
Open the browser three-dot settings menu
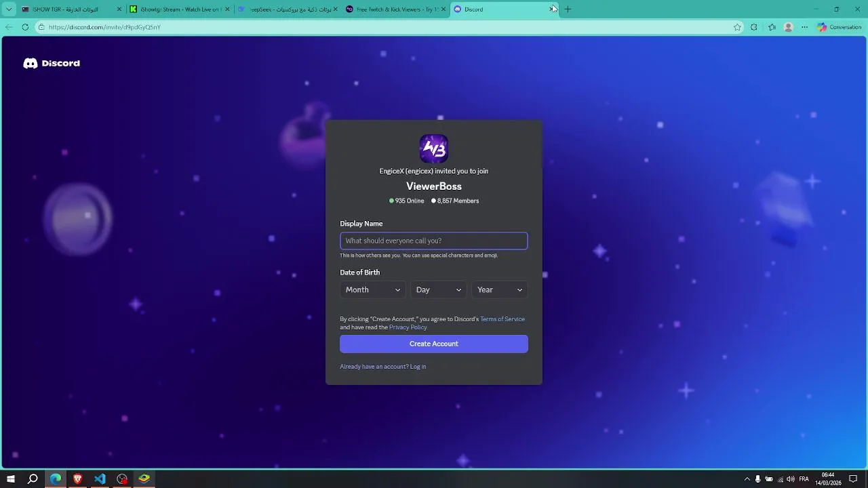(805, 27)
